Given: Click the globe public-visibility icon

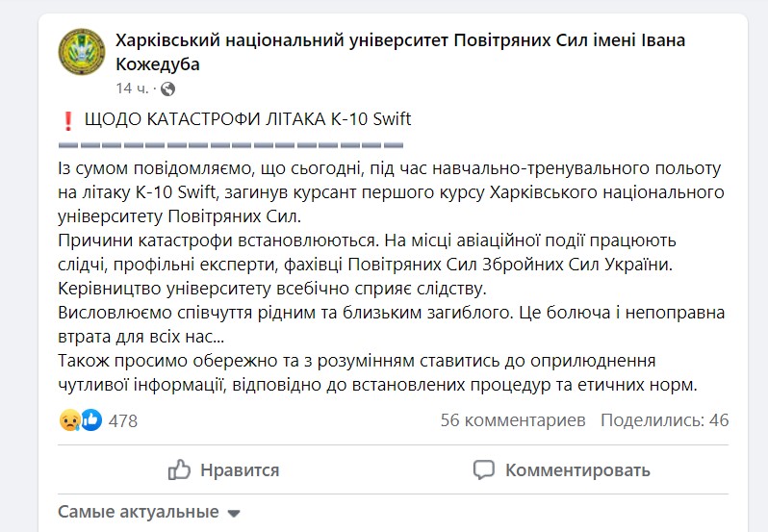Looking at the screenshot, I should click(x=168, y=89).
